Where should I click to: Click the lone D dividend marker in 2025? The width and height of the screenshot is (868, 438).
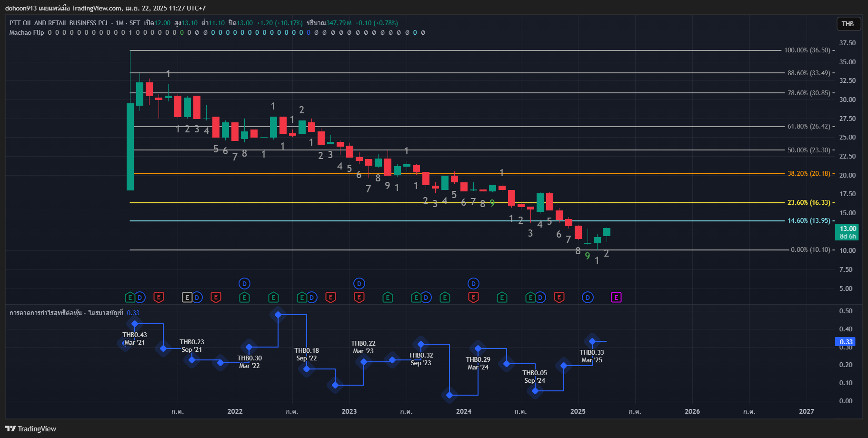click(x=588, y=298)
